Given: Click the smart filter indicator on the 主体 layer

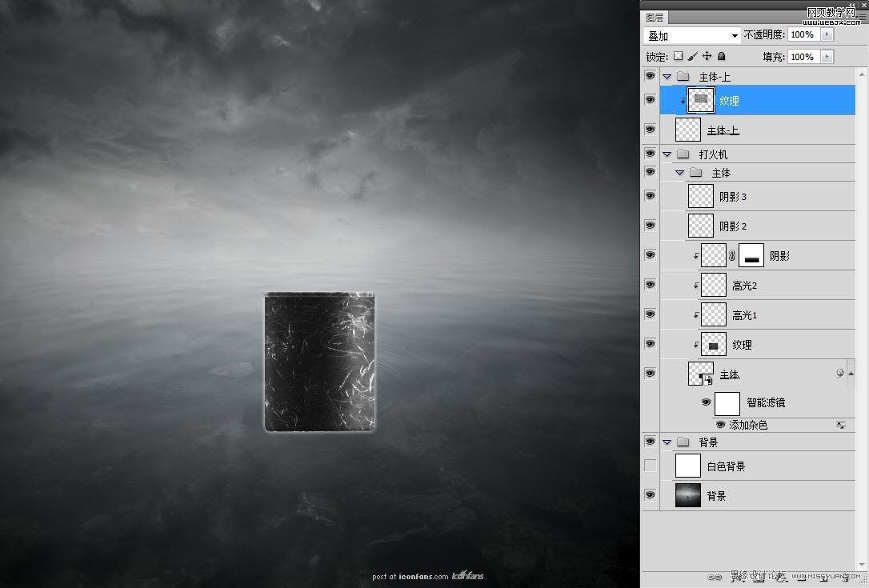Looking at the screenshot, I should [x=839, y=373].
